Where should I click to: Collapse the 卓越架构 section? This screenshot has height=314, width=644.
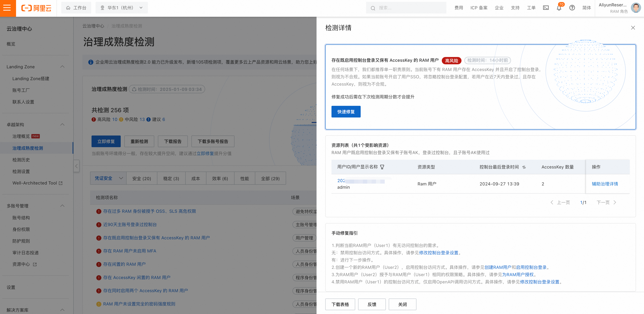coord(63,125)
